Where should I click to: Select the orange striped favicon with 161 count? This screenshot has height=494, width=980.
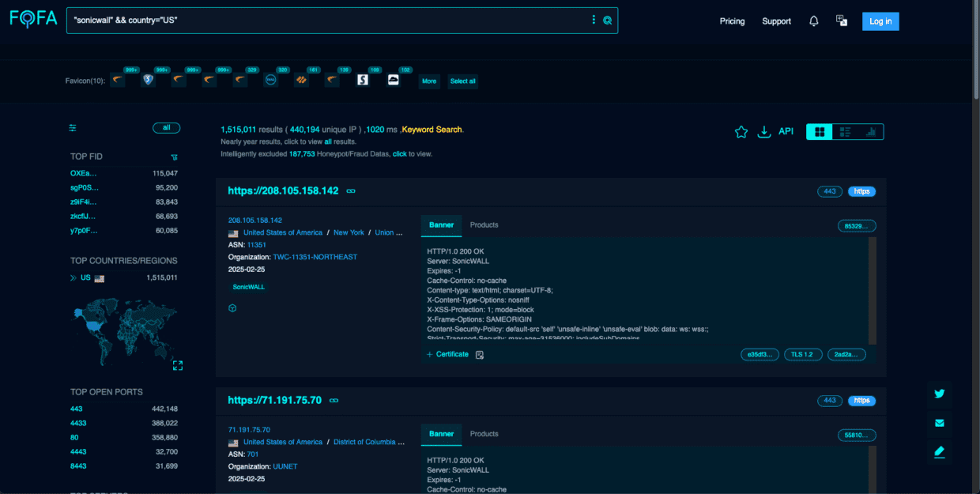pyautogui.click(x=301, y=80)
